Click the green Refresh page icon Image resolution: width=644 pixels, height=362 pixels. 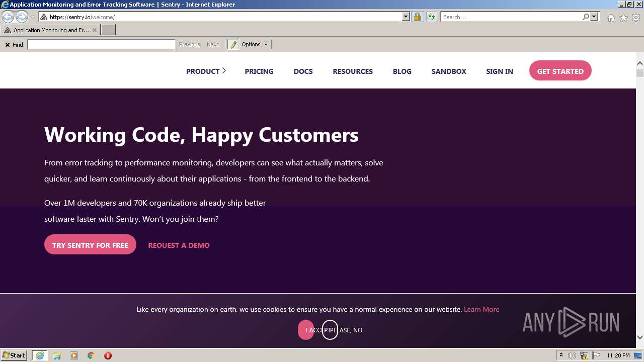coord(431,17)
